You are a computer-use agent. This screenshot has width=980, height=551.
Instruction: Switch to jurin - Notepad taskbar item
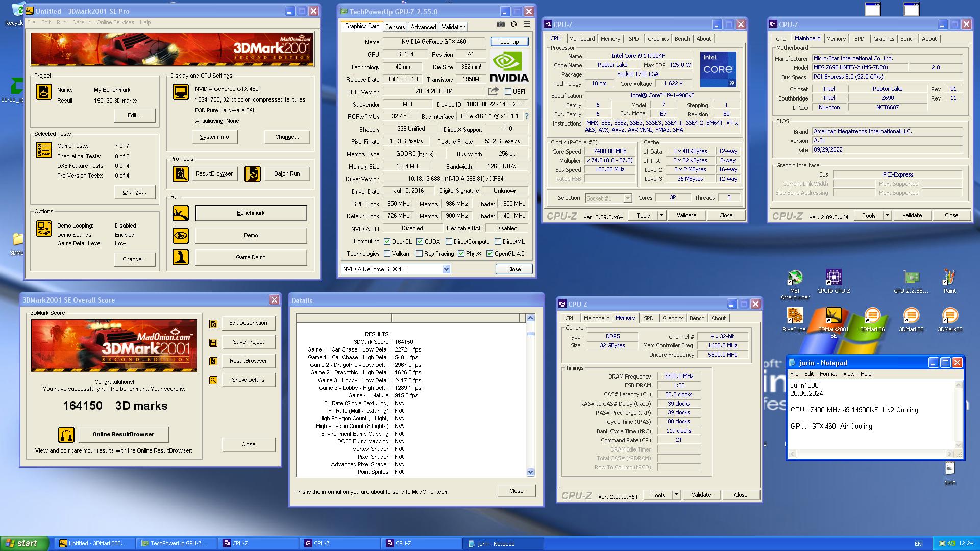pos(503,544)
